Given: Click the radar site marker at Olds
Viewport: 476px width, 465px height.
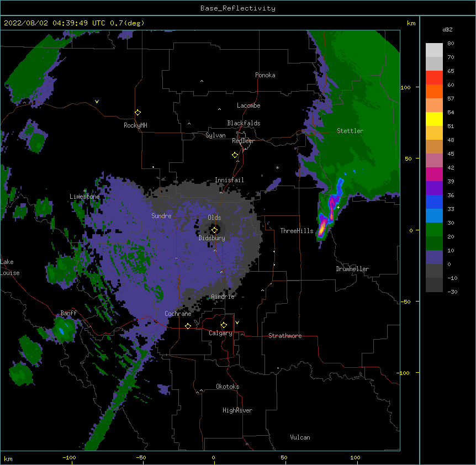Looking at the screenshot, I should pyautogui.click(x=214, y=230).
